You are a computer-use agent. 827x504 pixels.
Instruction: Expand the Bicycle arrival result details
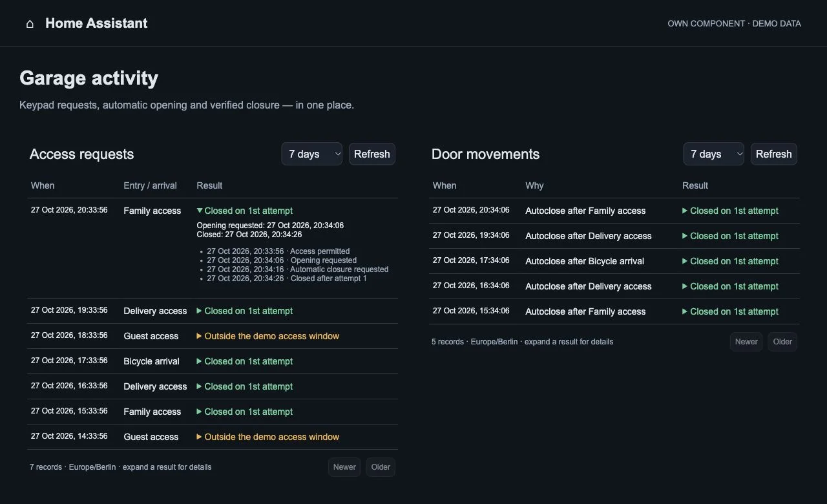245,361
